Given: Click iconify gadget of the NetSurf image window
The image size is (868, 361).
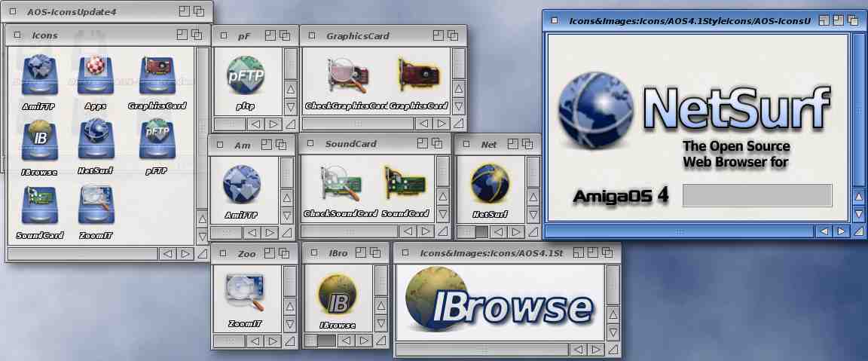Looking at the screenshot, I should point(824,20).
